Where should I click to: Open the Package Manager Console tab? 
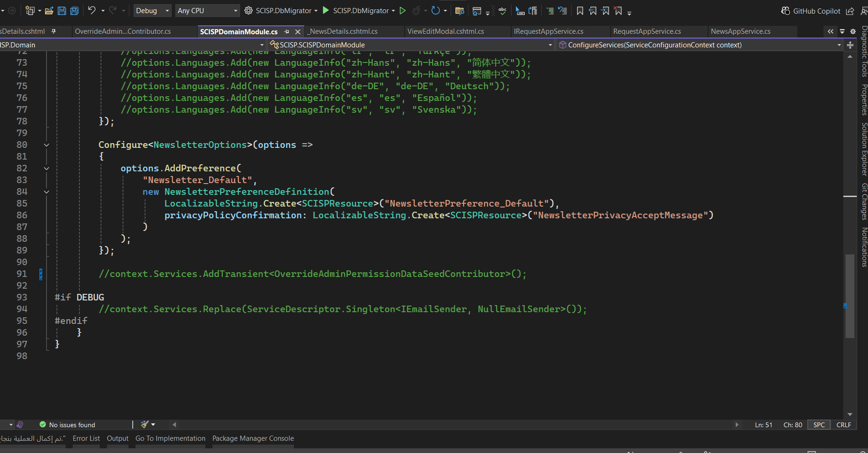[x=253, y=438]
